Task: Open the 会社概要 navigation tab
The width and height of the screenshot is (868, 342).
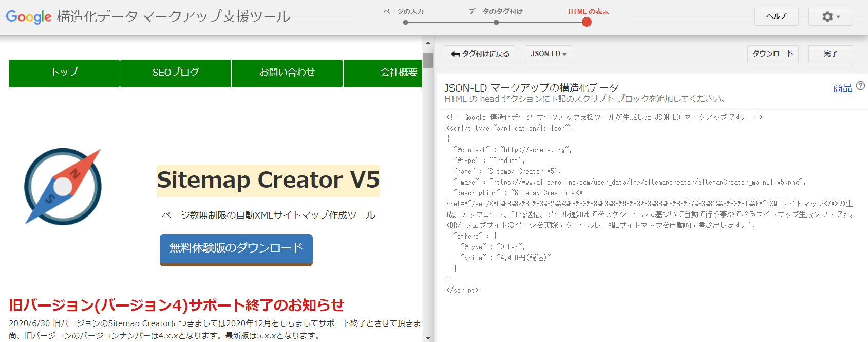Action: click(383, 74)
